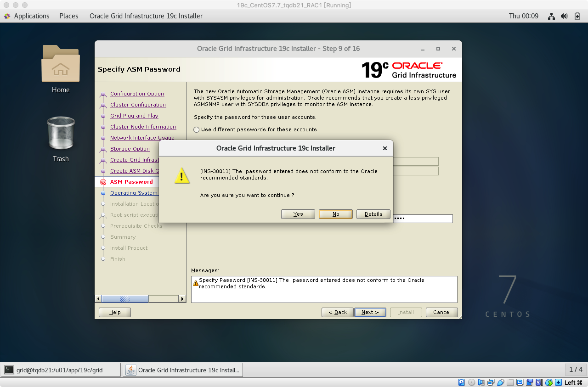Click the VirtualBox recording icon
The width and height of the screenshot is (588, 387).
pos(529,382)
